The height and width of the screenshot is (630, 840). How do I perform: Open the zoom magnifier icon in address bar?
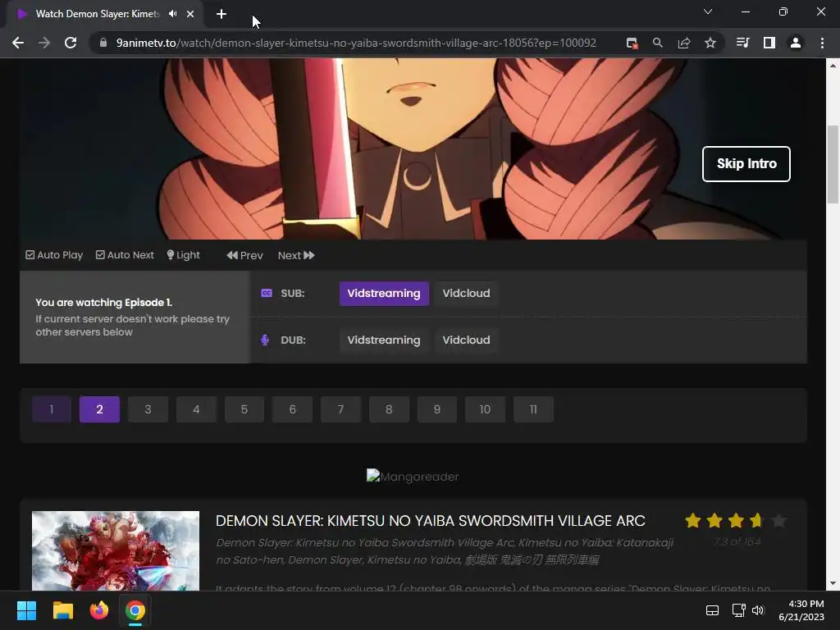point(657,43)
